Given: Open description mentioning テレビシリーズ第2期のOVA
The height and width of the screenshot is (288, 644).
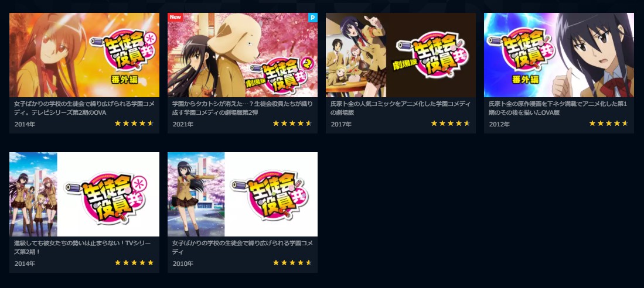Looking at the screenshot, I should [x=84, y=108].
